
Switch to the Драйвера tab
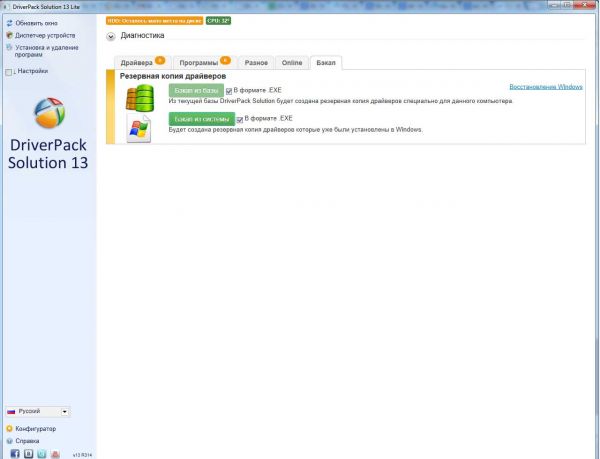(142, 63)
